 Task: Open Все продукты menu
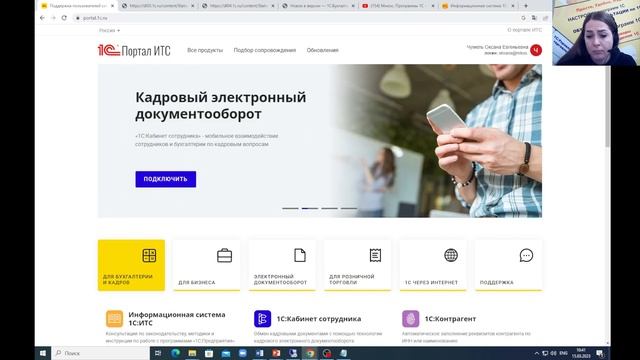(205, 50)
